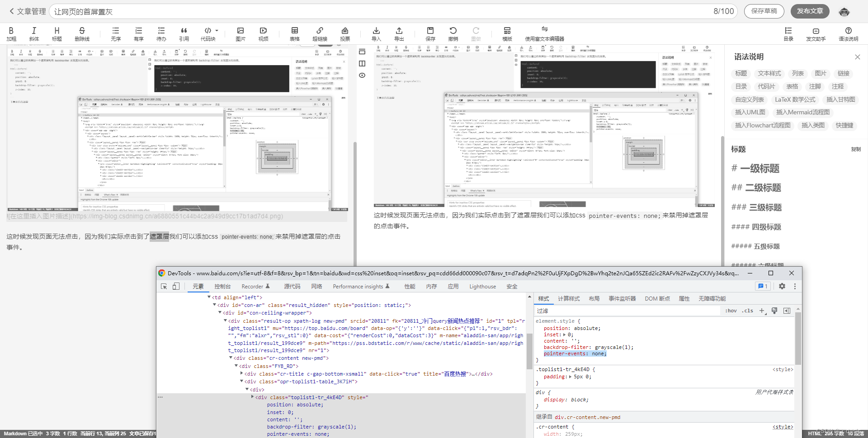Toggle the DevTools inspect element picker
The height and width of the screenshot is (438, 868).
tap(164, 286)
